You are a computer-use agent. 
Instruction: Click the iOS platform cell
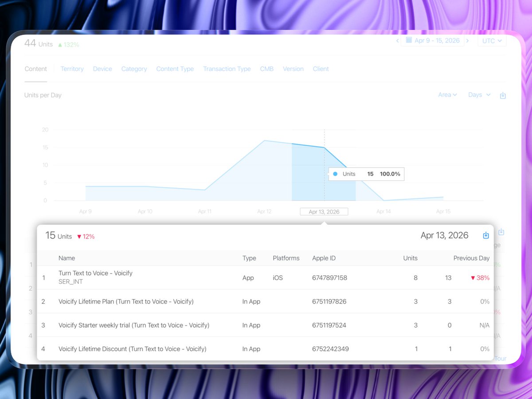click(x=278, y=278)
